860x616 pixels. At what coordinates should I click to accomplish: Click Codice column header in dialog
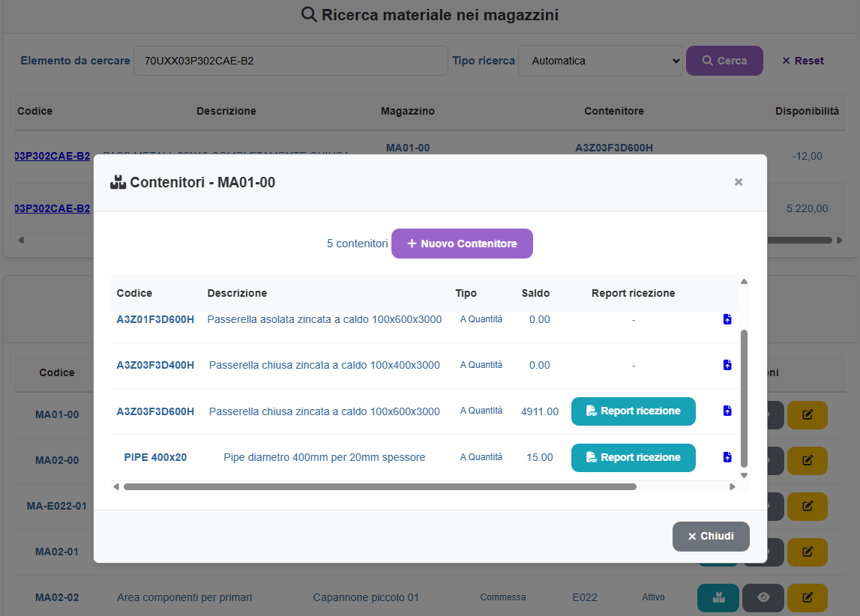point(134,293)
